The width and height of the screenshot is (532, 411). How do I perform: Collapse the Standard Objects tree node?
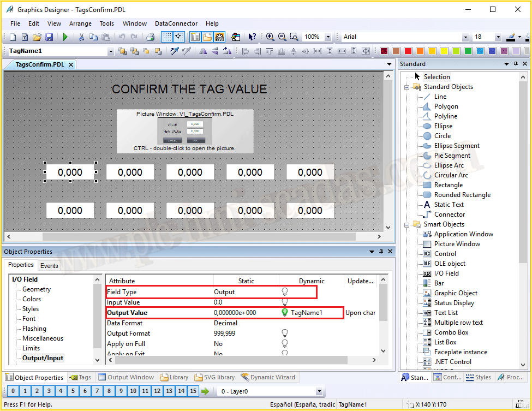tap(407, 87)
